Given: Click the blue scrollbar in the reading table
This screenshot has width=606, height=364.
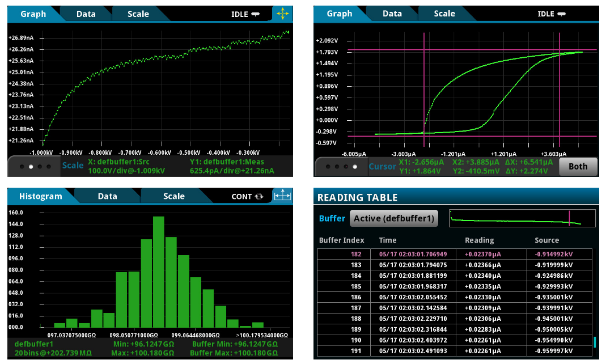Looking at the screenshot, I should pyautogui.click(x=595, y=342).
